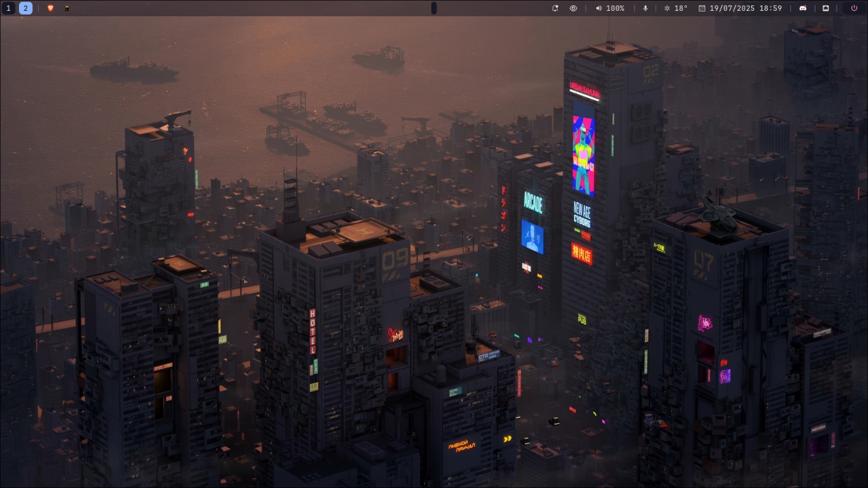
Task: Toggle the eye icon in the top bar
Action: pos(573,8)
